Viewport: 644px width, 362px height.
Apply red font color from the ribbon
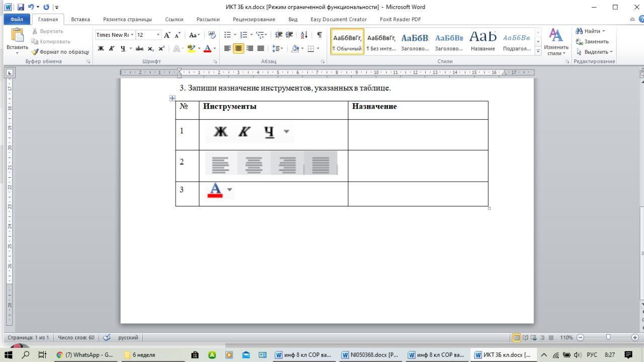(207, 49)
